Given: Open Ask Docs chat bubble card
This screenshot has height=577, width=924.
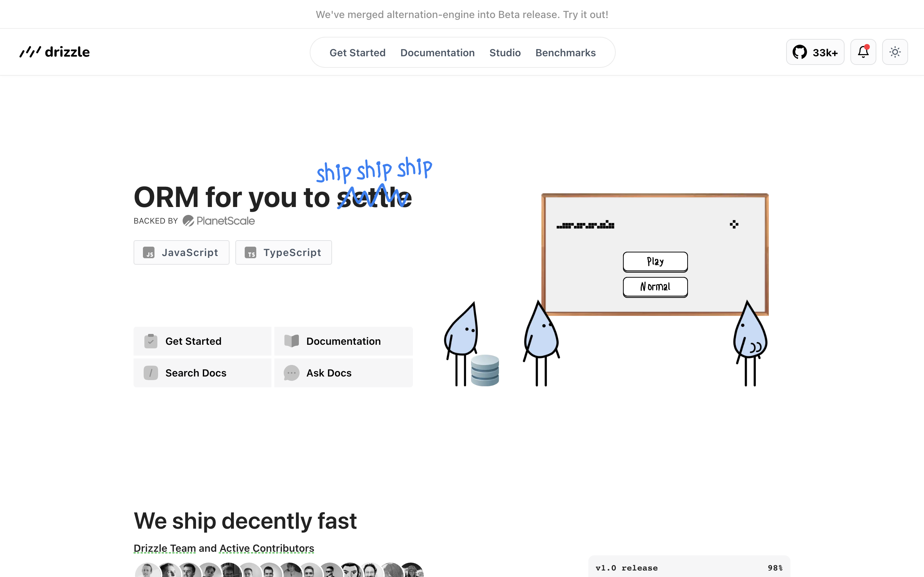Looking at the screenshot, I should tap(343, 373).
